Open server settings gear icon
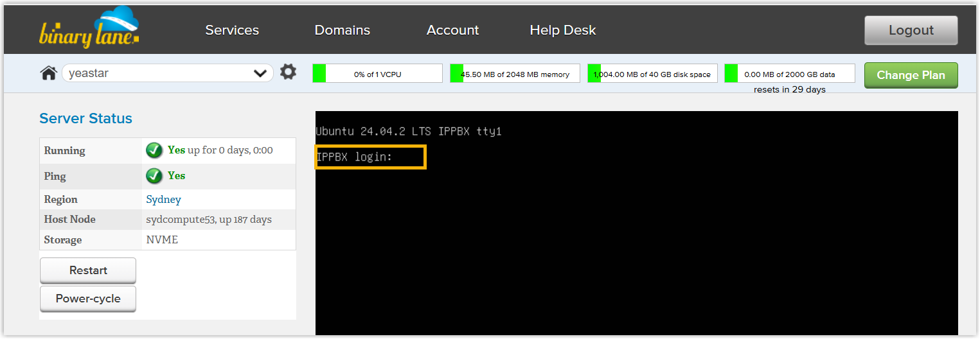 (x=289, y=72)
